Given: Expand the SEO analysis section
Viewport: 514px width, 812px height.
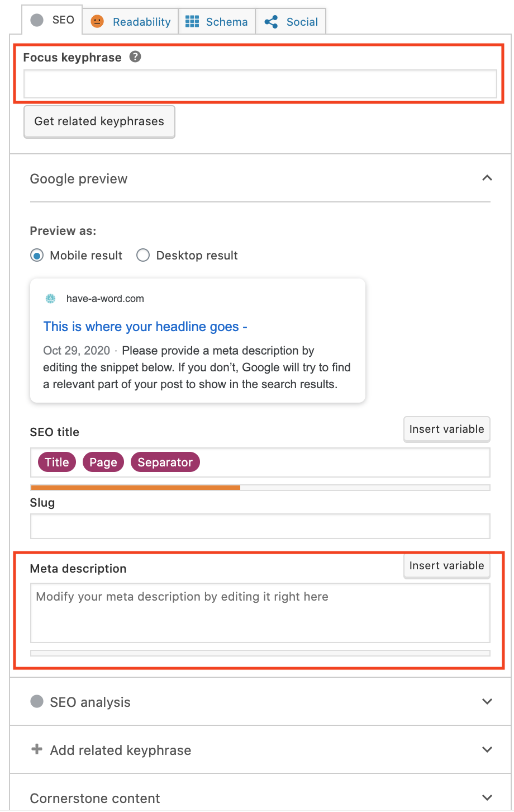Looking at the screenshot, I should (x=487, y=701).
